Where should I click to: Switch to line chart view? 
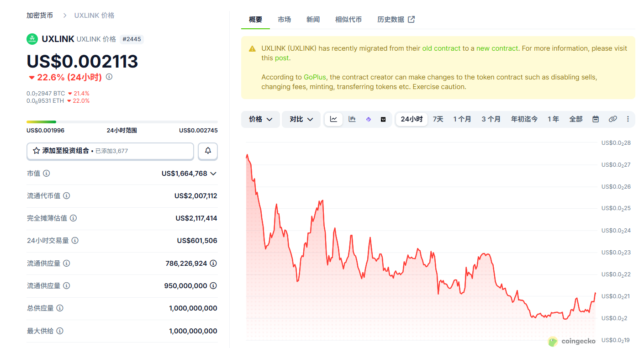coord(334,119)
